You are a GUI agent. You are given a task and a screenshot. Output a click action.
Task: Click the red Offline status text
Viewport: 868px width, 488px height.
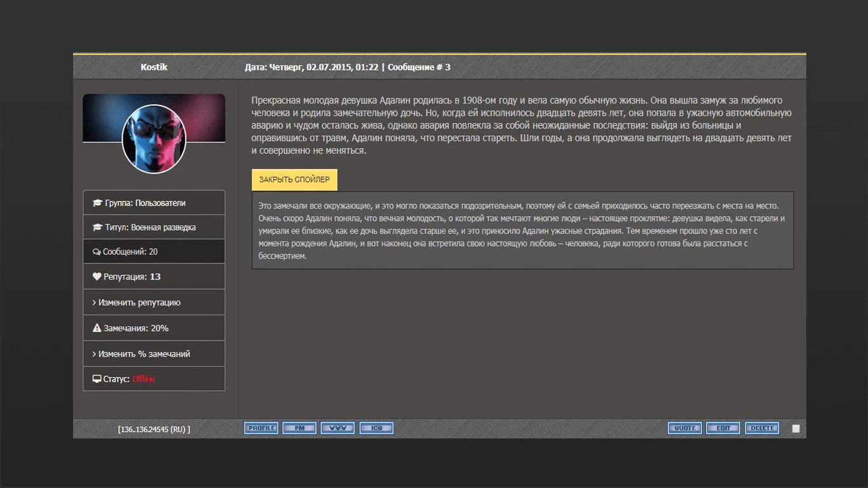pyautogui.click(x=144, y=379)
